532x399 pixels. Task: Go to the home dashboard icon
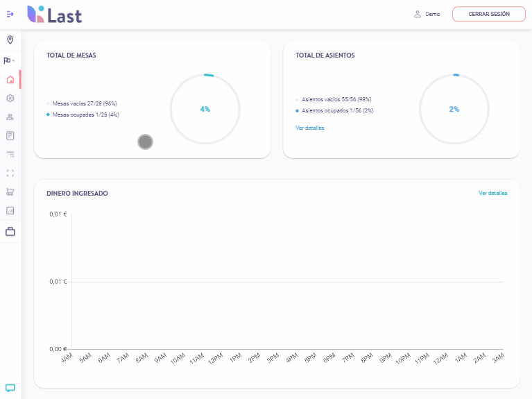point(10,79)
